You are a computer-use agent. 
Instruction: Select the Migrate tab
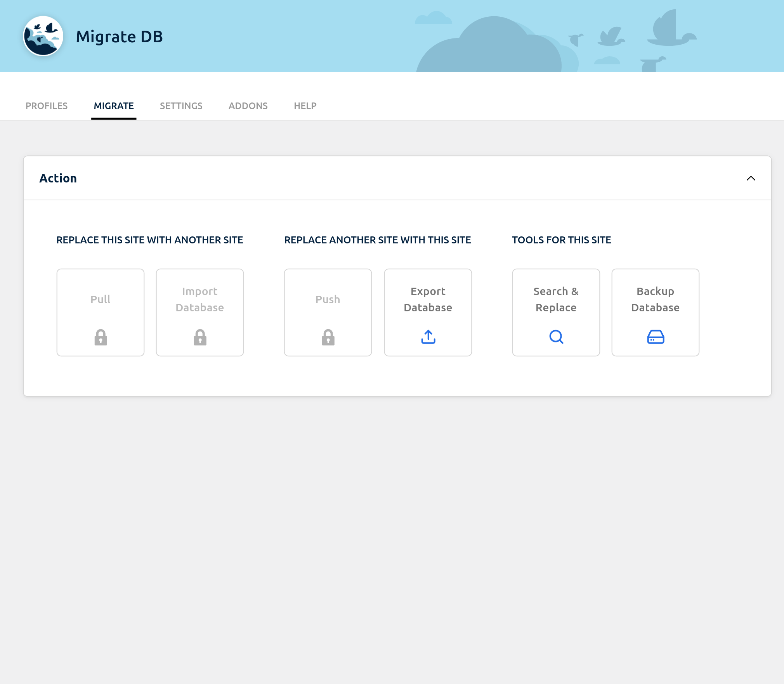coord(114,106)
